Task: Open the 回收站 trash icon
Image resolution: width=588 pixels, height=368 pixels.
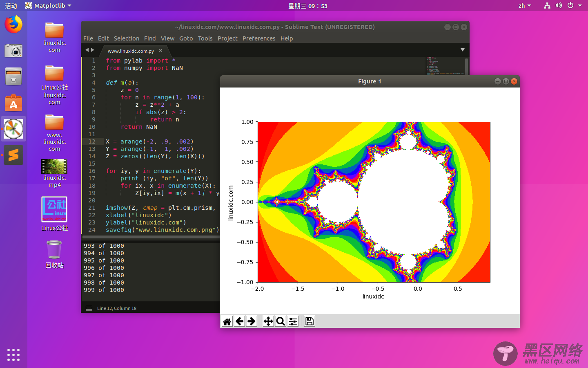Action: click(x=54, y=254)
